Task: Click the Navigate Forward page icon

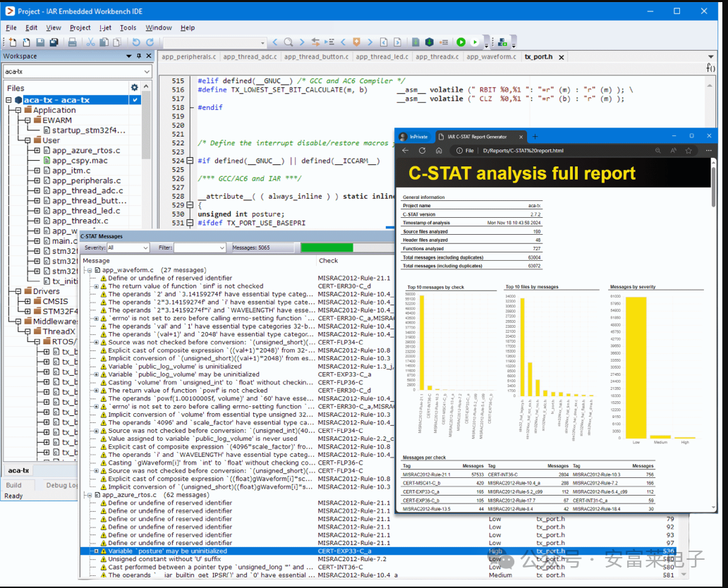Action: [x=397, y=42]
